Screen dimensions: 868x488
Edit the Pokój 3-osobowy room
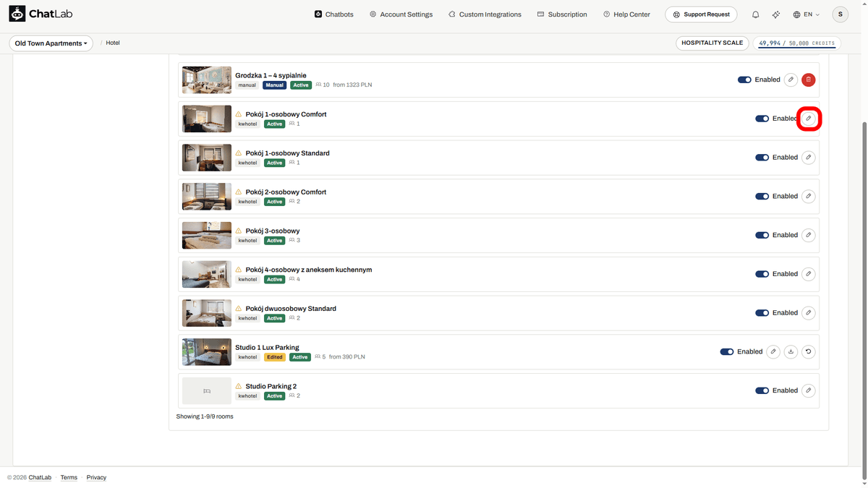coord(809,235)
